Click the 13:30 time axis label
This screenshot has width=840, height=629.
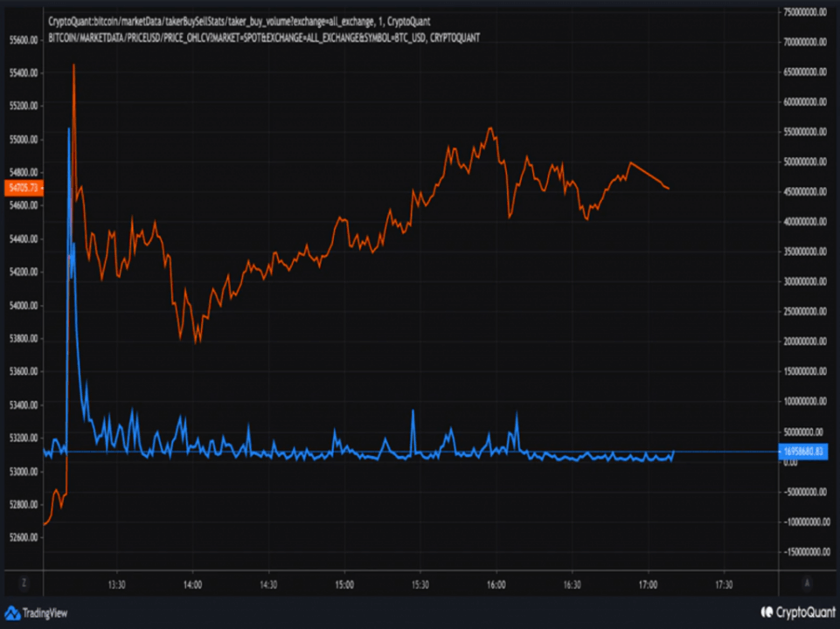(117, 584)
